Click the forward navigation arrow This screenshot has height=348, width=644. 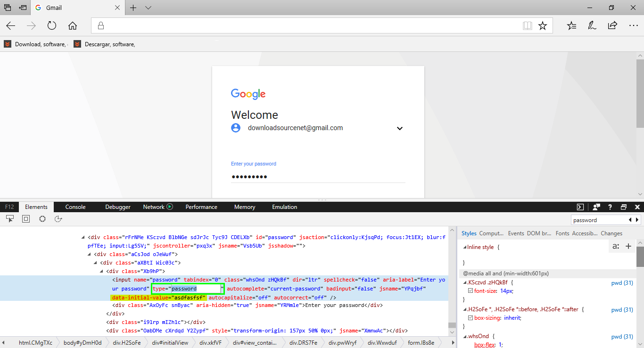(x=32, y=25)
